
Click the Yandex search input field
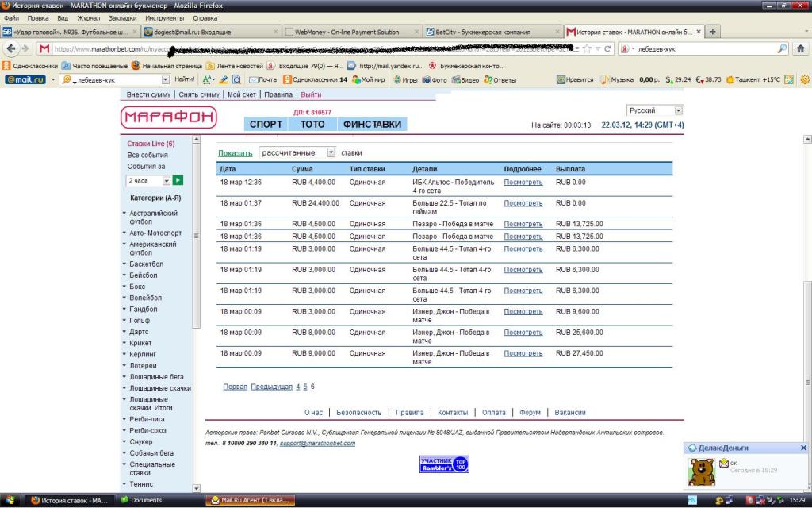707,48
